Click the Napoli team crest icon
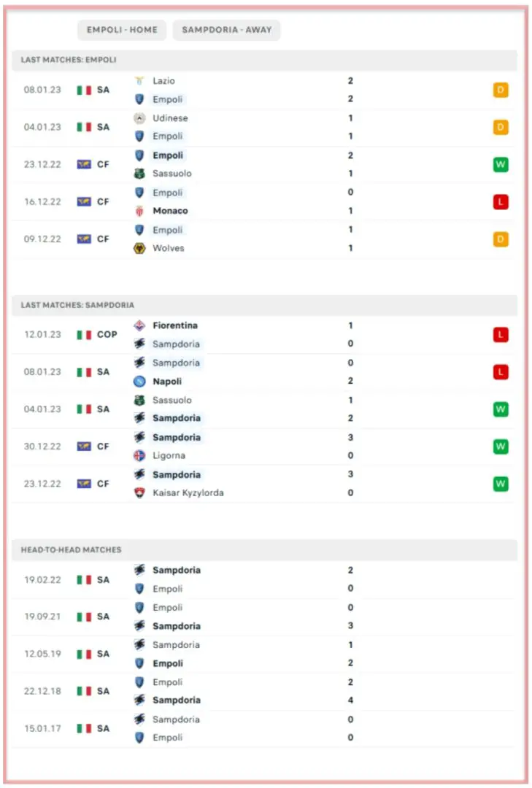Screen dimensions: 532x788 point(139,382)
